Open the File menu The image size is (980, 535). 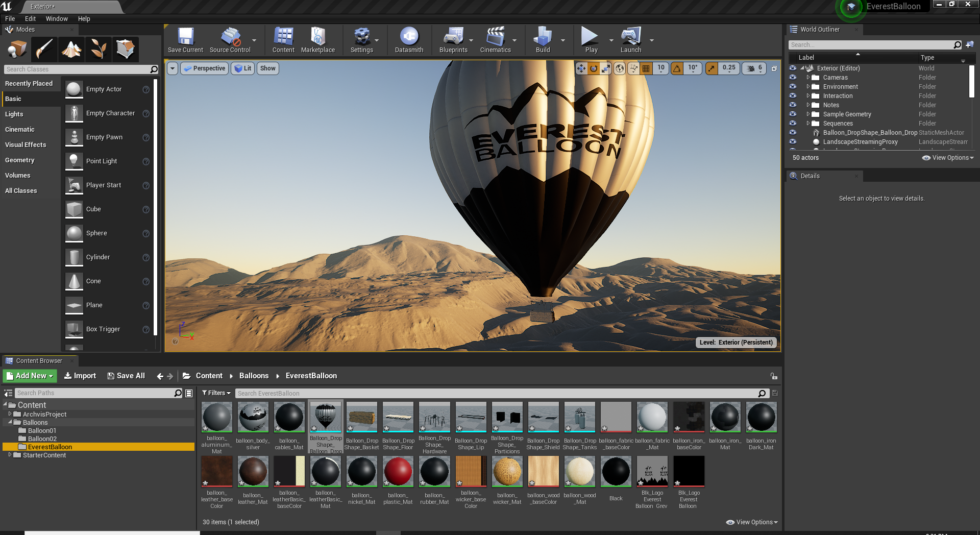coord(10,19)
